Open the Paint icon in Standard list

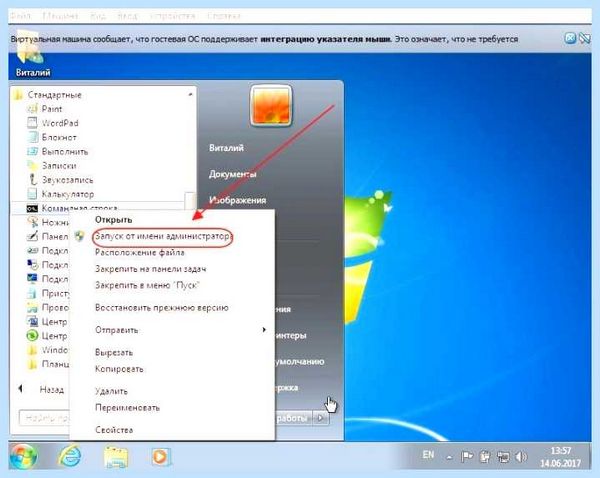click(x=32, y=109)
